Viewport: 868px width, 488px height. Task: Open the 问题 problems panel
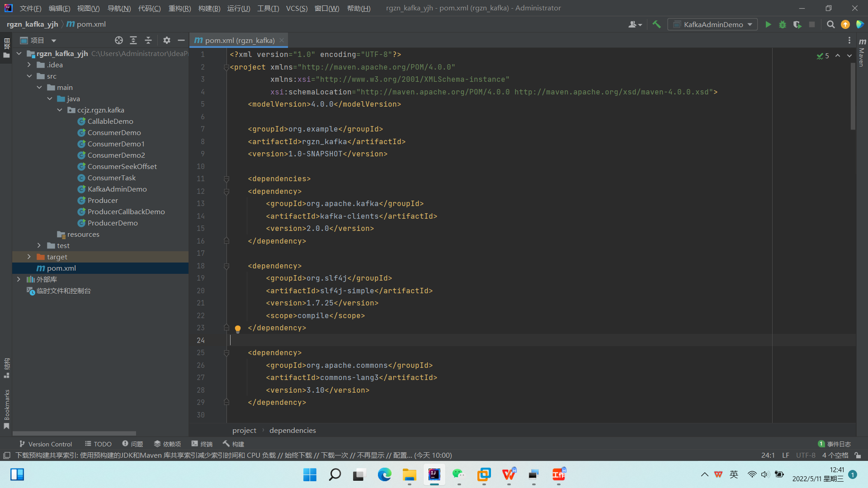[132, 444]
